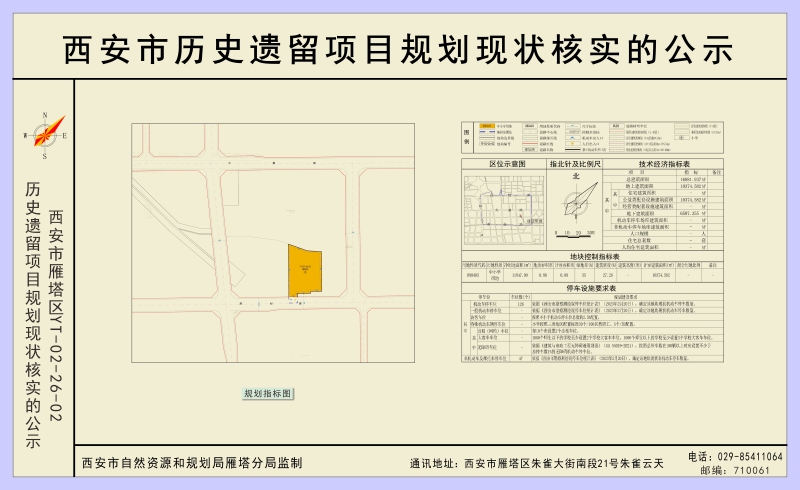The height and width of the screenshot is (490, 800).
Task: Click the 指北针及比例尺 header
Action: (x=574, y=163)
